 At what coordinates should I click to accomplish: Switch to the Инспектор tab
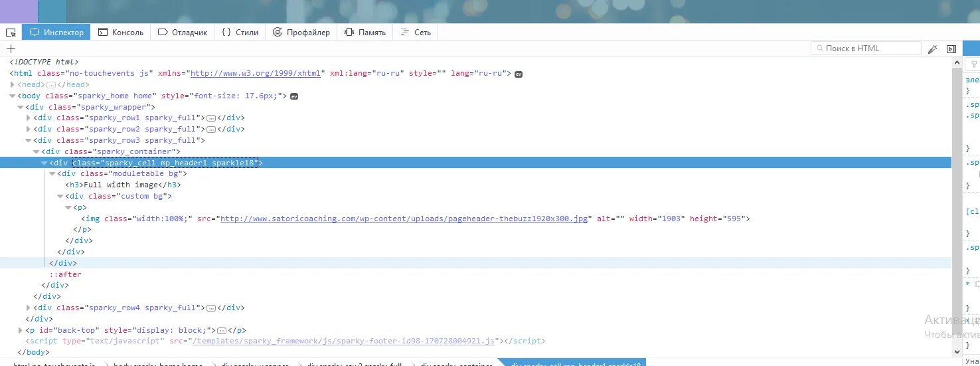tap(56, 33)
